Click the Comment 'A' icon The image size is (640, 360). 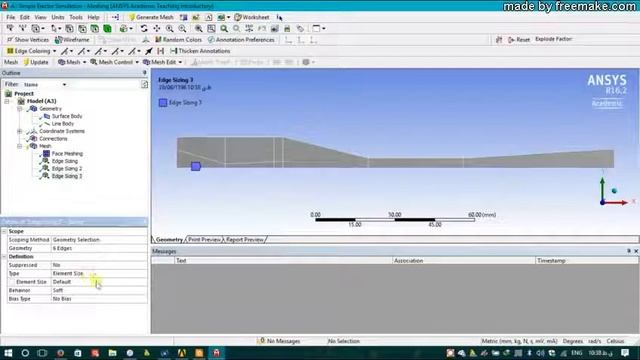209,17
